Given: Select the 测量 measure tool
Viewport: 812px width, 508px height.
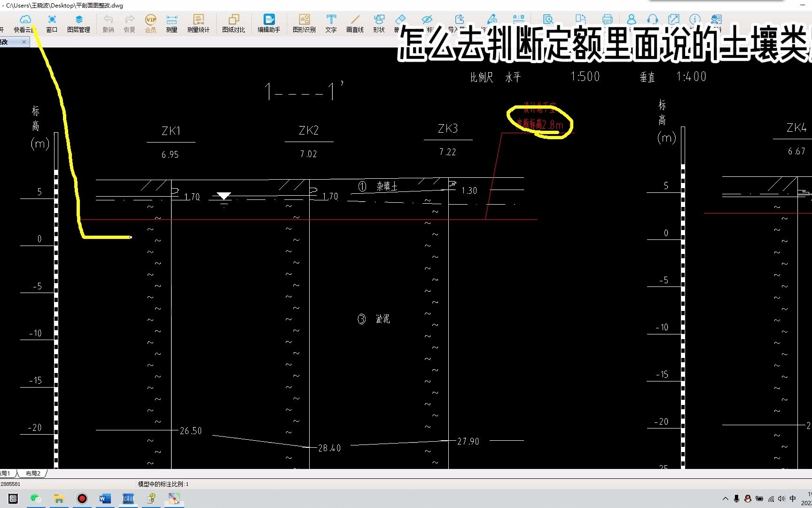Looking at the screenshot, I should click(x=172, y=23).
